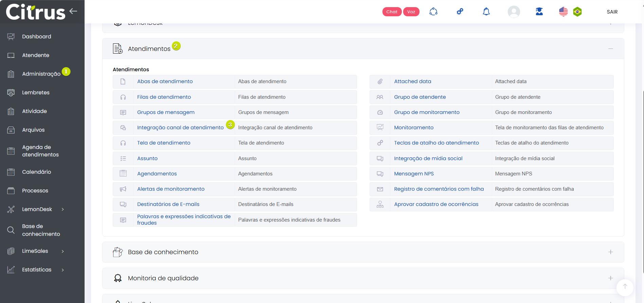
Task: Switch language to Brazilian Portuguese flag
Action: coord(577,12)
